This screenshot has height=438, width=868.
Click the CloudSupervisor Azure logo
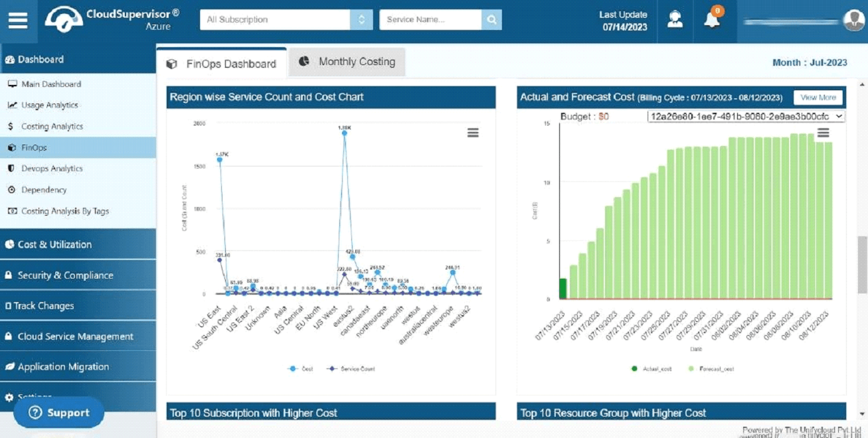[112, 19]
